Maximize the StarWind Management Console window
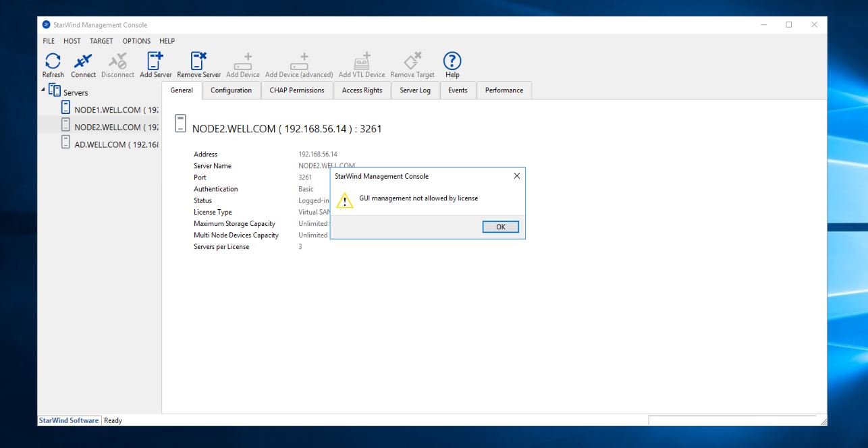The height and width of the screenshot is (448, 868). 788,25
